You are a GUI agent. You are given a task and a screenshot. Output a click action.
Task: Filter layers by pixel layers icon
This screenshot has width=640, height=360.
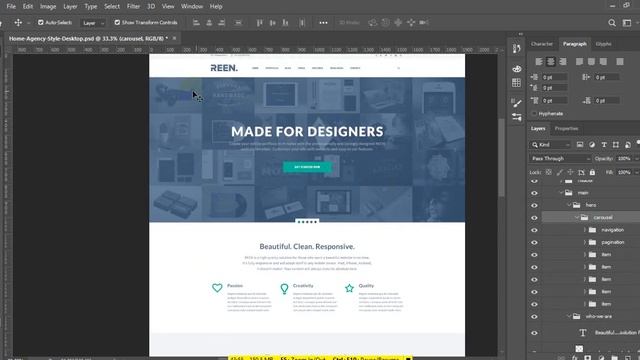click(580, 144)
